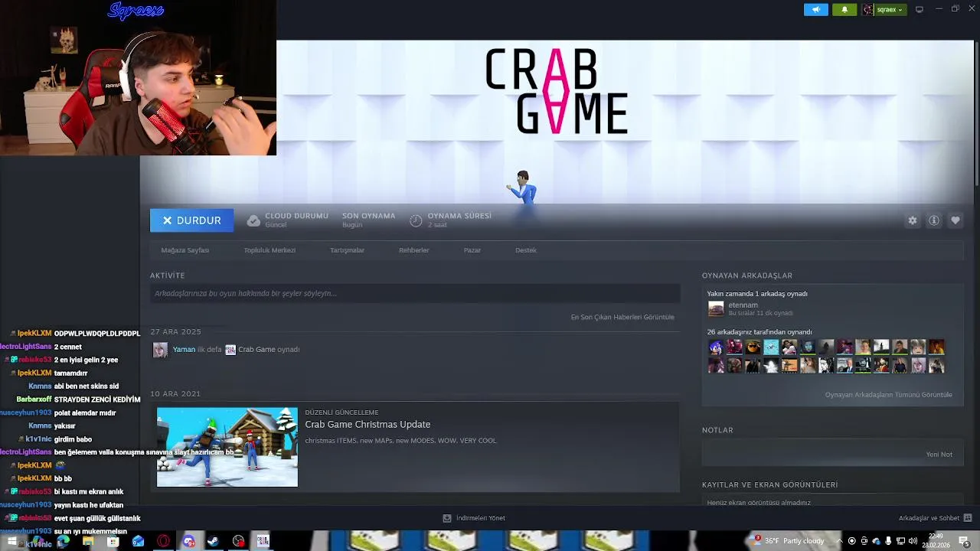The image size is (980, 551).
Task: Open network tray icon
Action: point(900,541)
